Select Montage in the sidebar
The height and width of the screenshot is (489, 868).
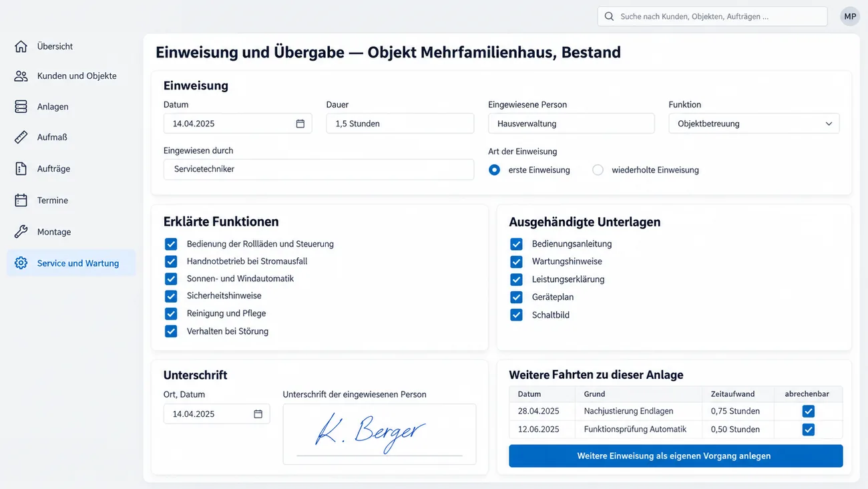(x=54, y=232)
